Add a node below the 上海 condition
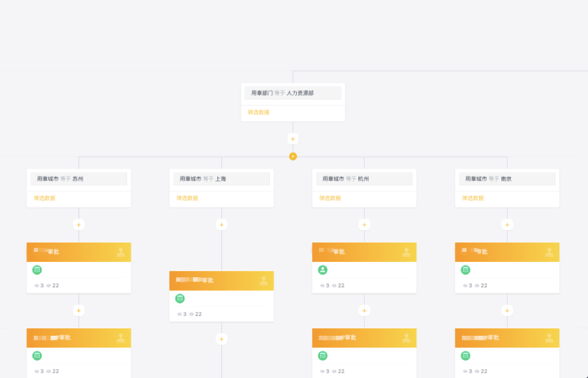The image size is (588, 378). pos(222,225)
